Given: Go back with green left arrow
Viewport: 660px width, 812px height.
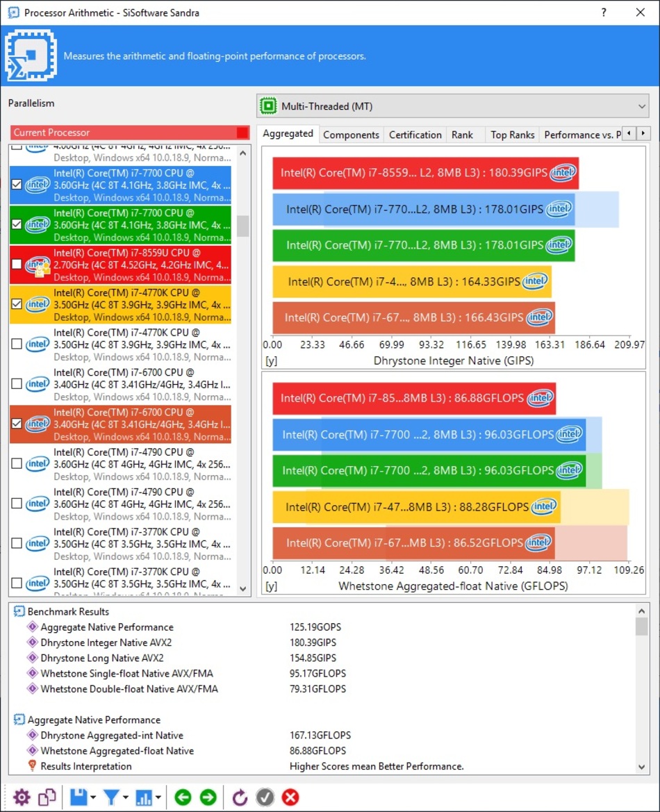Looking at the screenshot, I should [183, 797].
